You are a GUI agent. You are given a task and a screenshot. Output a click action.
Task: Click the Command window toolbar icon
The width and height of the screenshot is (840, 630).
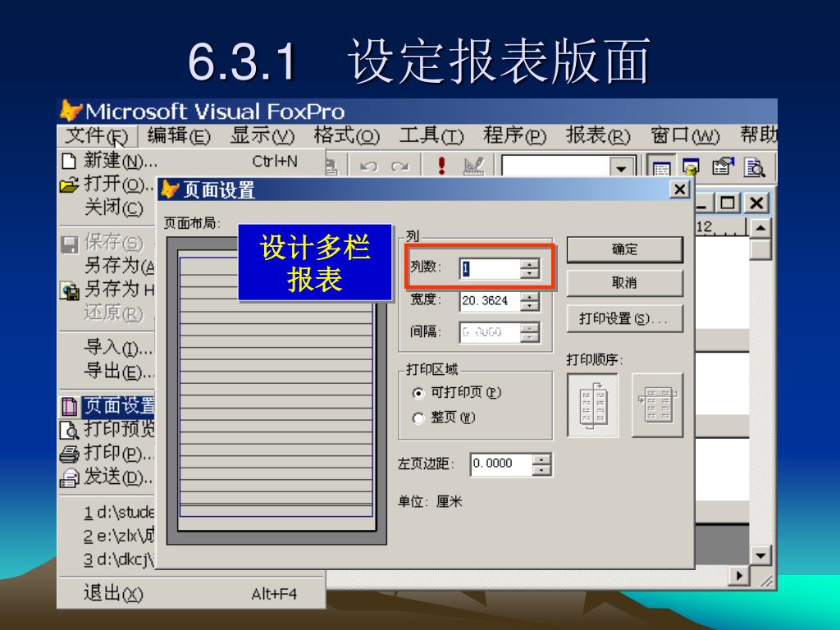pos(661,168)
